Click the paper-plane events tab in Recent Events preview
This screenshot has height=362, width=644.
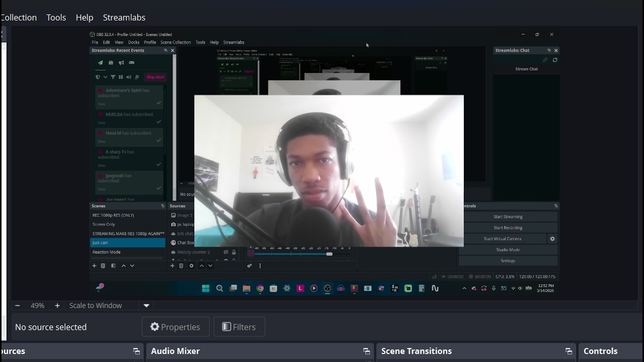coord(100,63)
